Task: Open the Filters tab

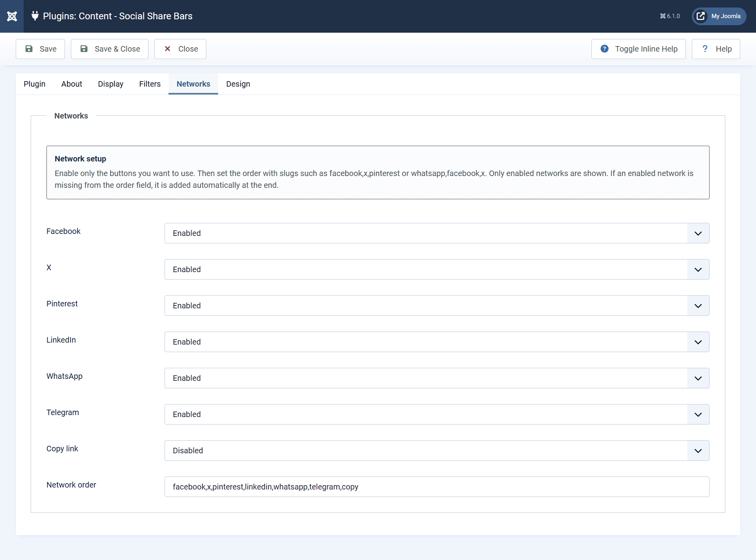Action: coord(150,84)
